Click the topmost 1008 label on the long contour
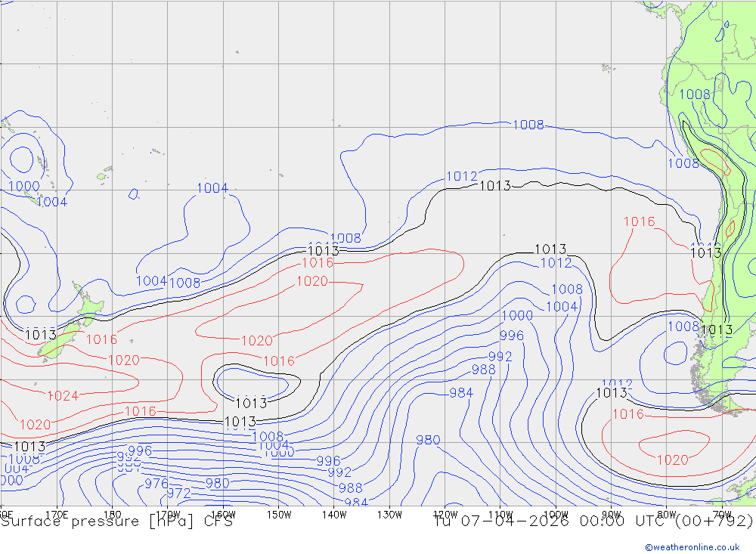Image resolution: width=756 pixels, height=554 pixels. click(x=528, y=125)
